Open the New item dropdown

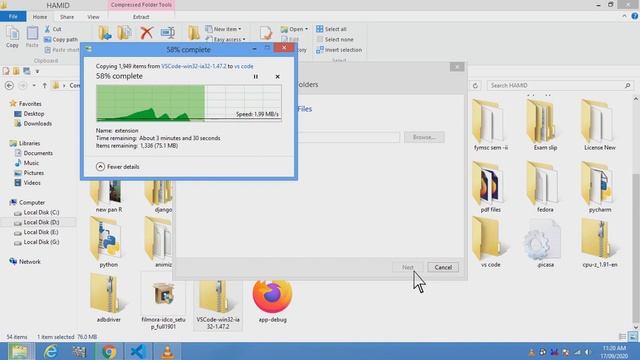[223, 29]
